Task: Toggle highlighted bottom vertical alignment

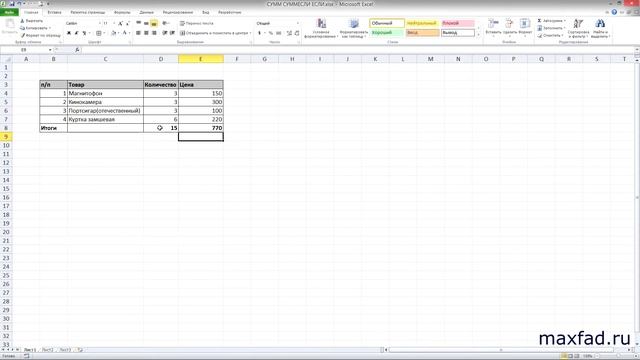Action: [154, 23]
